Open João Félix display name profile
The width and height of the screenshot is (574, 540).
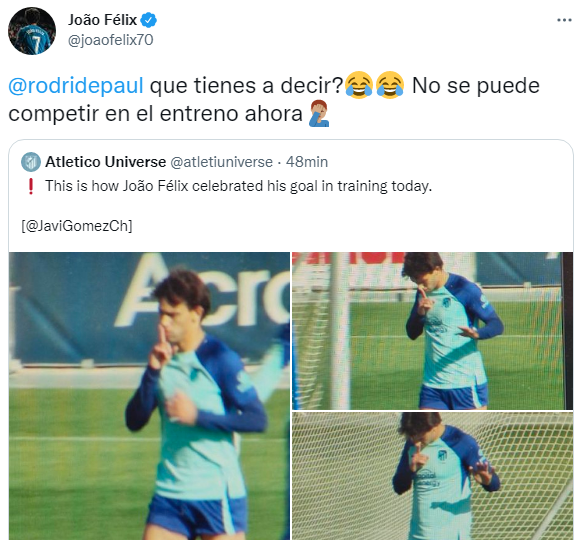coord(102,20)
